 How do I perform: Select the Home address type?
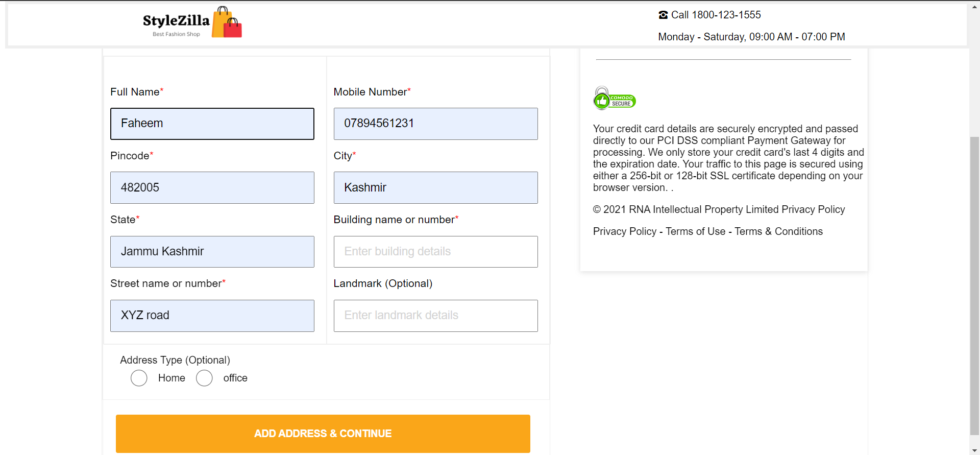(x=138, y=378)
